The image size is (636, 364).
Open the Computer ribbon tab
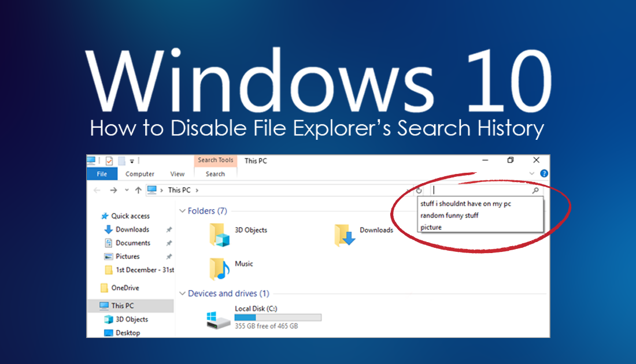139,174
